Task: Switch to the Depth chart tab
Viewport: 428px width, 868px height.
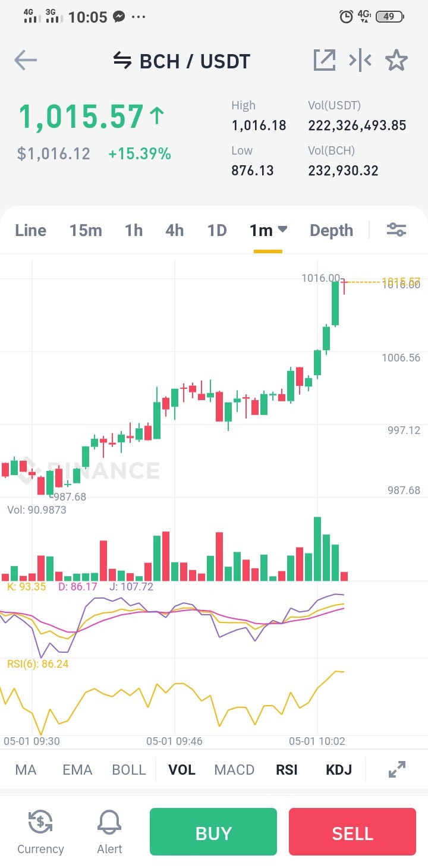Action: tap(331, 230)
